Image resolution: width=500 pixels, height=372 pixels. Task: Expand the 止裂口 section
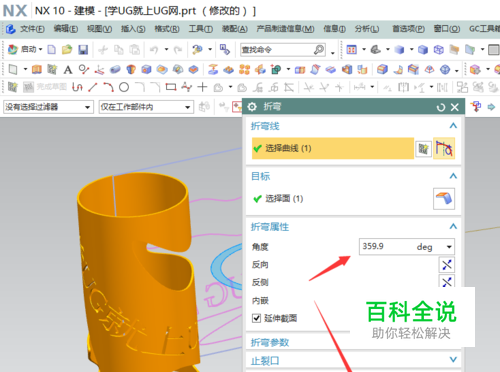453,360
